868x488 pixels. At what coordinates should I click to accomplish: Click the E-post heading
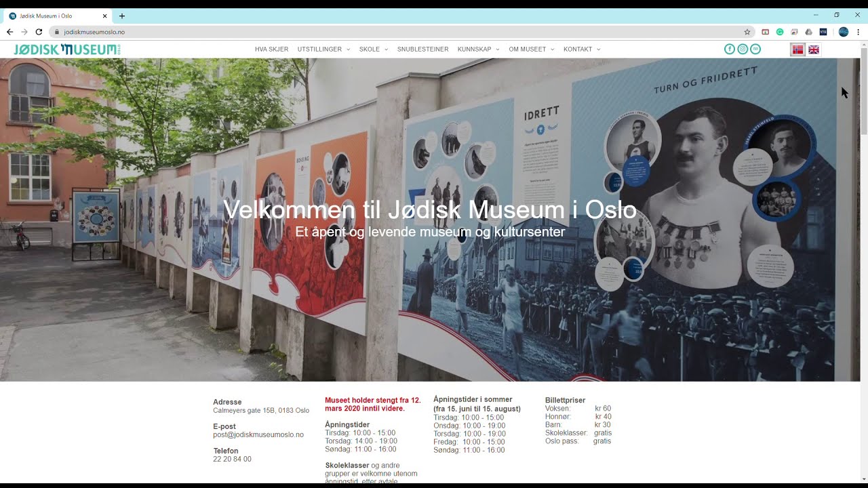click(224, 426)
